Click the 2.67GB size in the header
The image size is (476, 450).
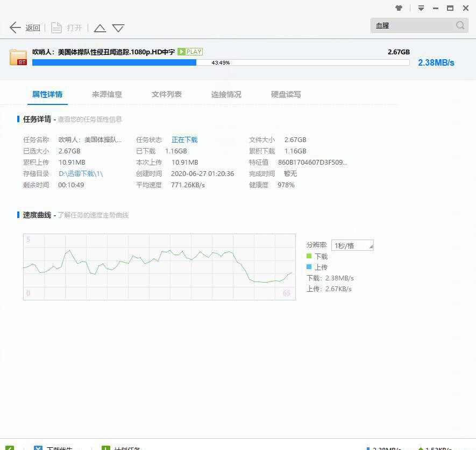click(x=399, y=52)
